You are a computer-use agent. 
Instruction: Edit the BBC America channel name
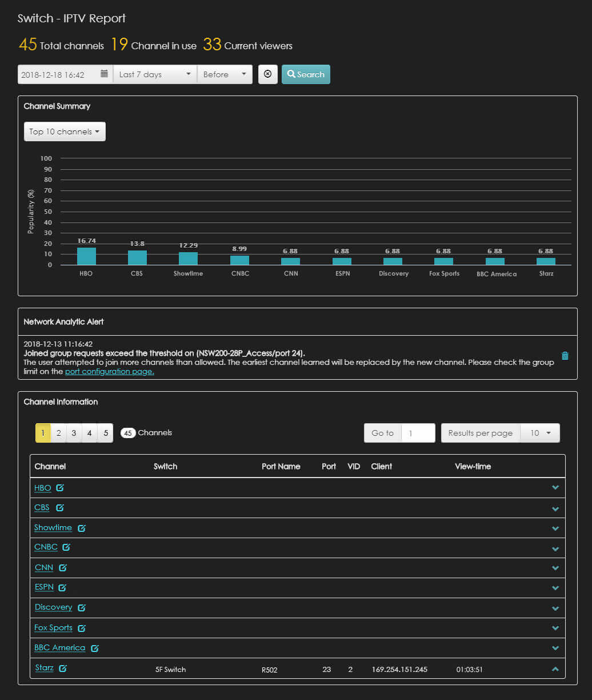tap(95, 648)
